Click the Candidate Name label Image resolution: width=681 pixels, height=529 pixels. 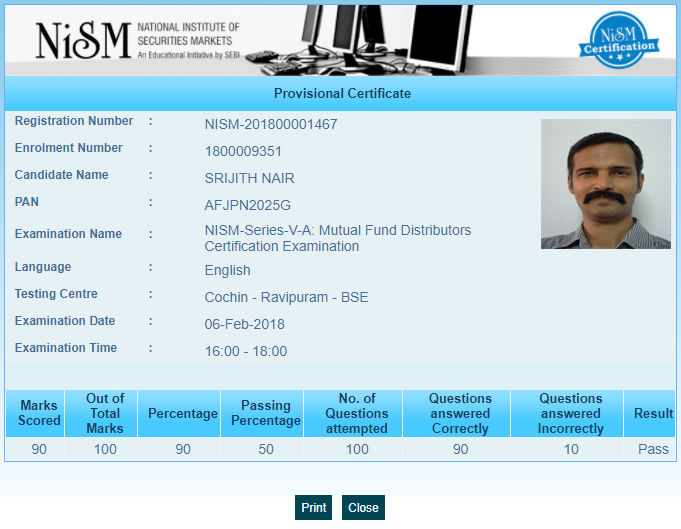[61, 175]
